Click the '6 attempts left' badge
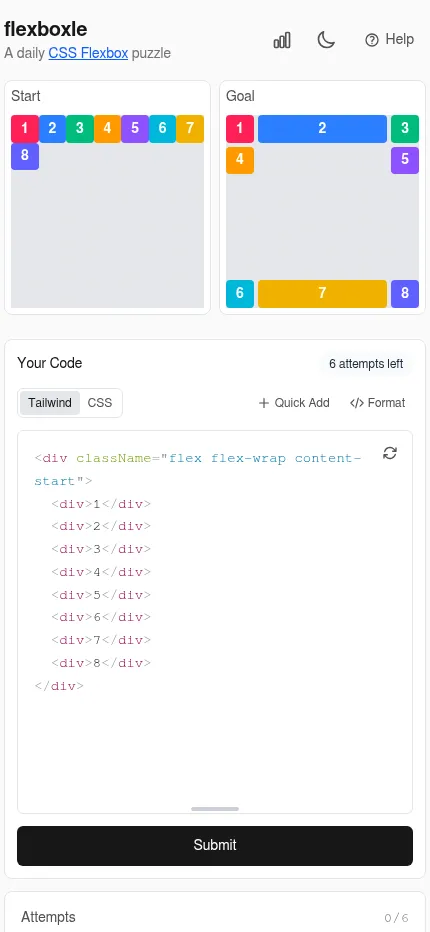Image resolution: width=430 pixels, height=932 pixels. (x=366, y=364)
